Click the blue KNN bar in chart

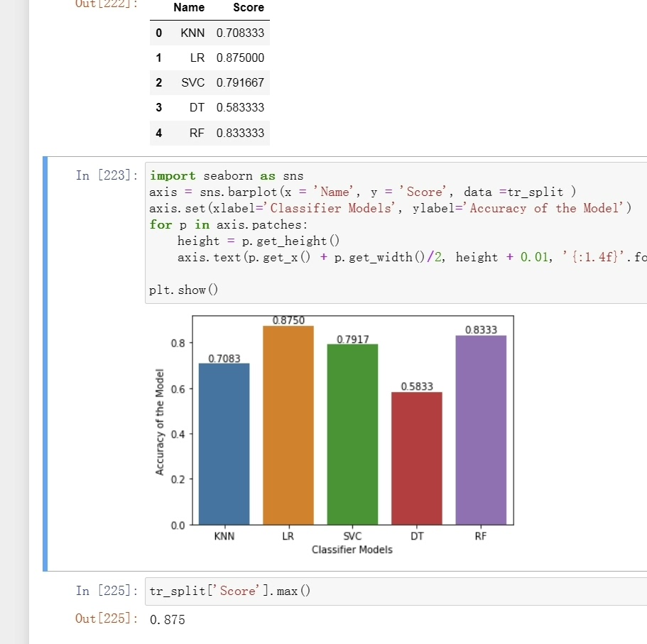[224, 444]
